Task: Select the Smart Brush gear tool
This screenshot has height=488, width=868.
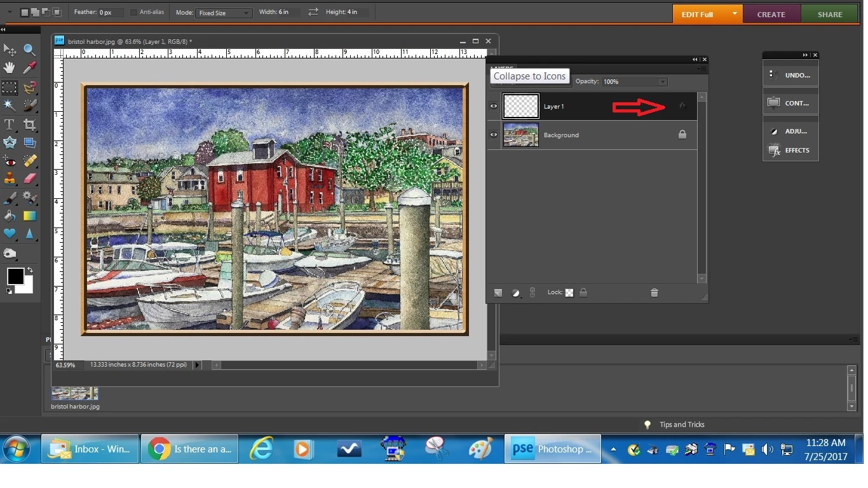Action: (x=29, y=198)
